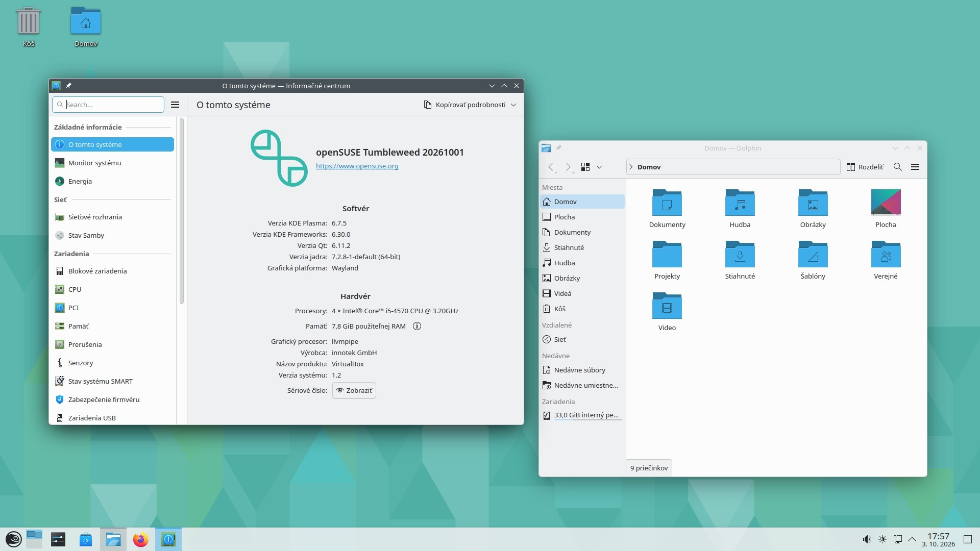Open the 33,0 GiB internal drive entry
This screenshot has width=980, height=551.
[582, 415]
